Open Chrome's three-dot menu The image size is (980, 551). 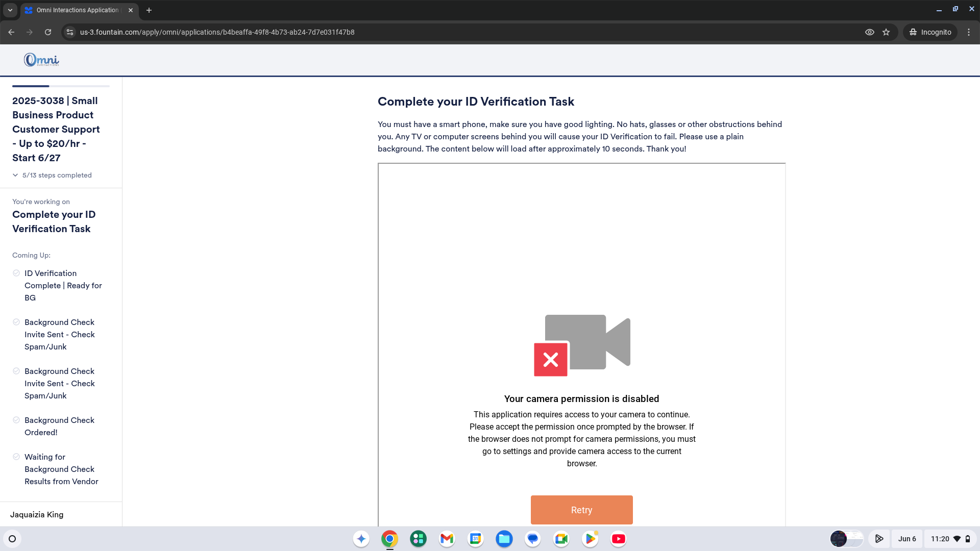pos(969,32)
